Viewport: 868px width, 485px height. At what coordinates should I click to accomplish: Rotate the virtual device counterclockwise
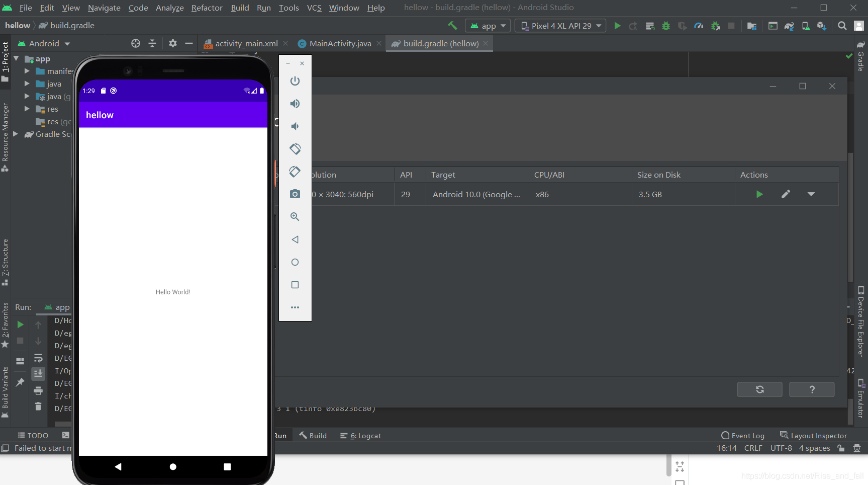coord(295,149)
